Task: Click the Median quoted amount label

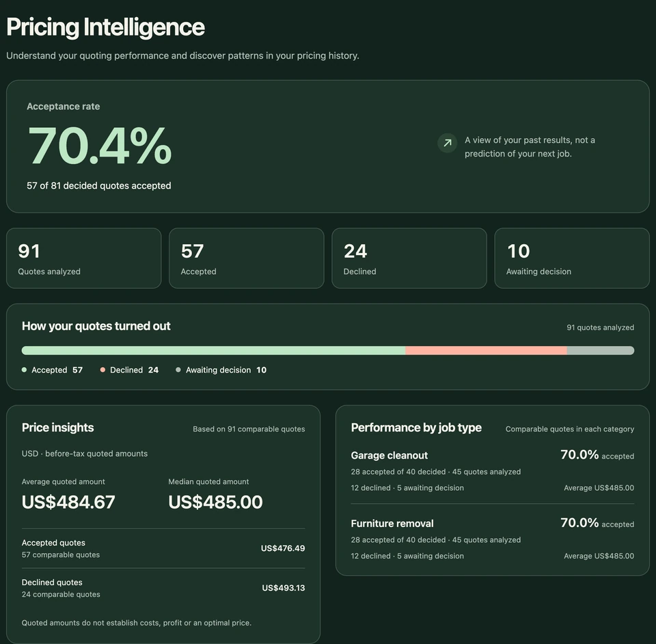Action: point(208,482)
